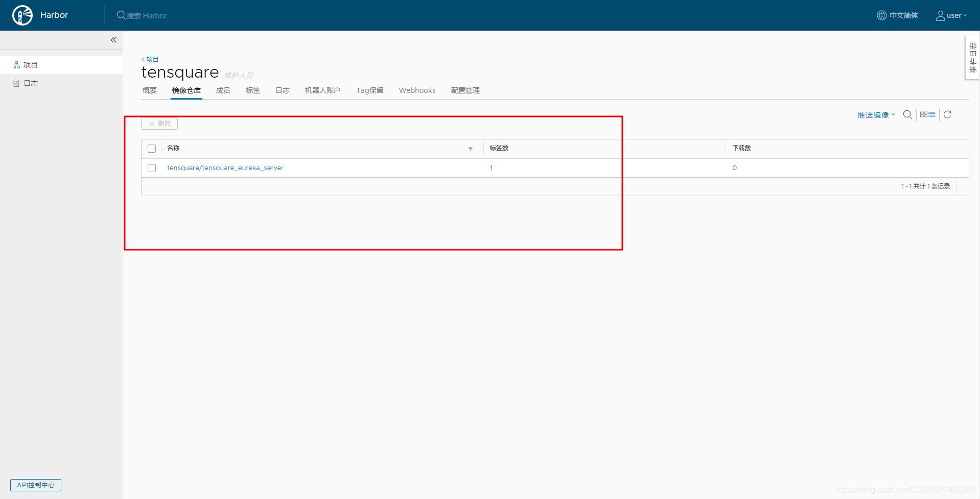Open the 中文简体 language selector
Screen dimensions: 980x499
898,15
